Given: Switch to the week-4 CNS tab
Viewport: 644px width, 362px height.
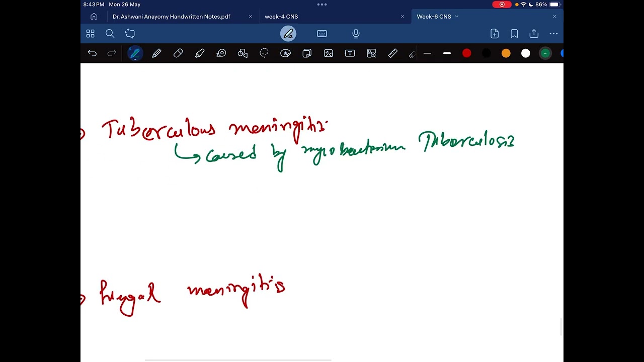Looking at the screenshot, I should click(281, 17).
